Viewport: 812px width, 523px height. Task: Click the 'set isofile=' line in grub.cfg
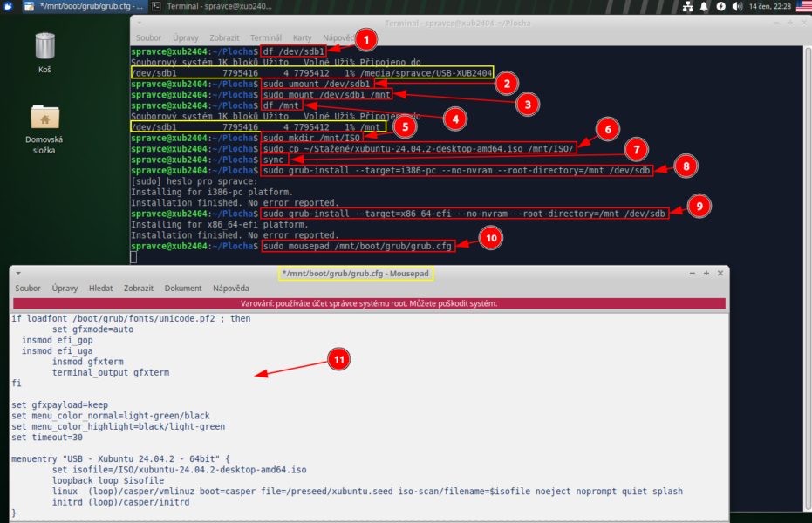click(179, 470)
